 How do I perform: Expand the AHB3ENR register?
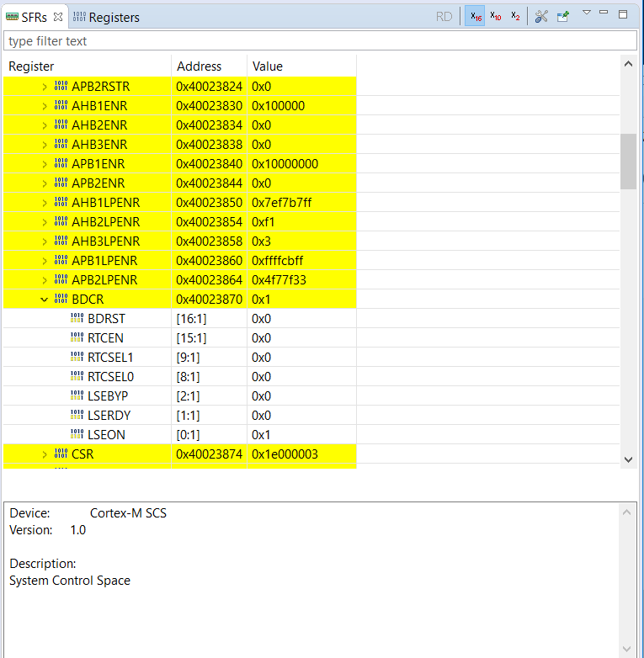click(45, 145)
